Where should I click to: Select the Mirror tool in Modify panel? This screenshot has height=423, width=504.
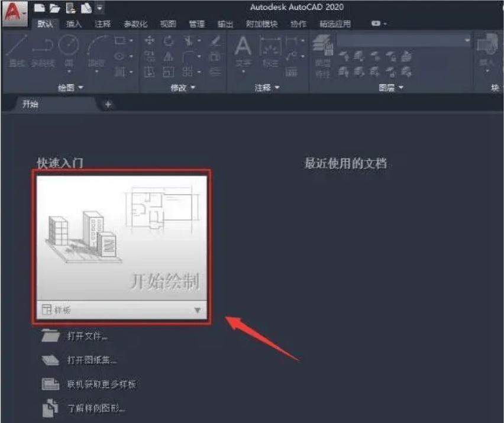[169, 57]
